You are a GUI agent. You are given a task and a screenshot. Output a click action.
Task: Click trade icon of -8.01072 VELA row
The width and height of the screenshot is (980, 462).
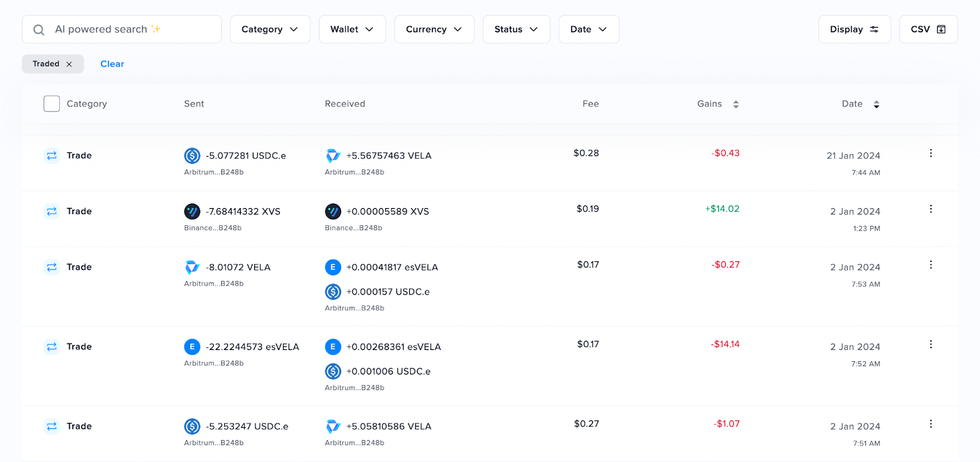point(51,267)
